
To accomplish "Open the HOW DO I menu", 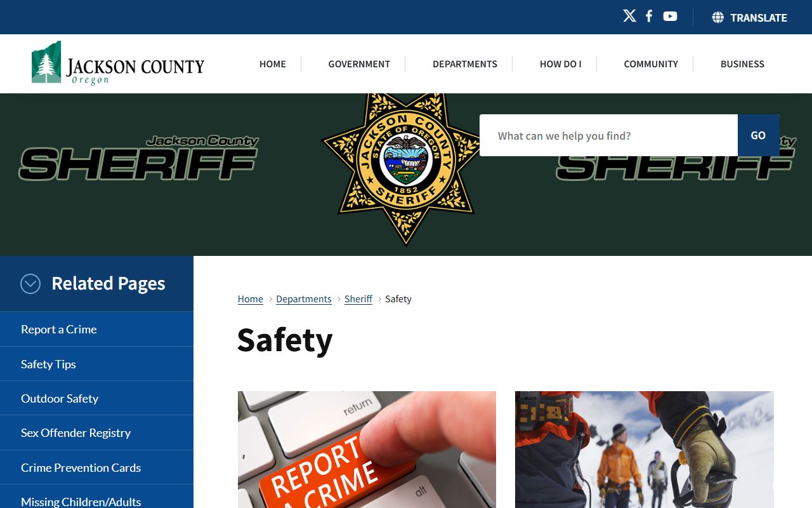I will 560,64.
